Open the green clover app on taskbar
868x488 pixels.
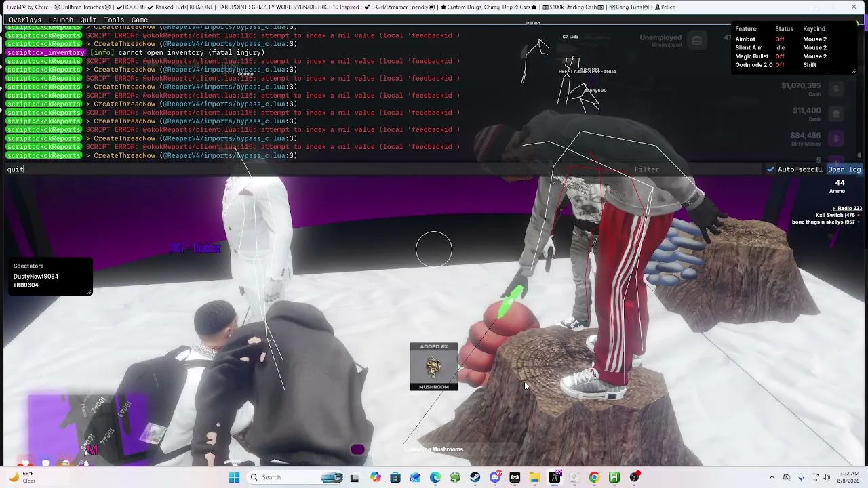click(455, 477)
